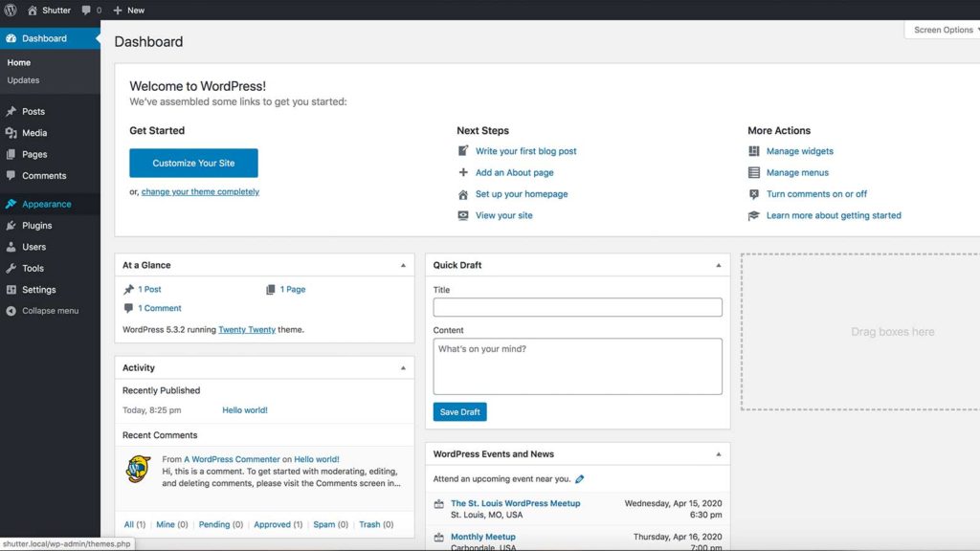
Task: Click the WordPress logo in admin bar
Action: (11, 10)
